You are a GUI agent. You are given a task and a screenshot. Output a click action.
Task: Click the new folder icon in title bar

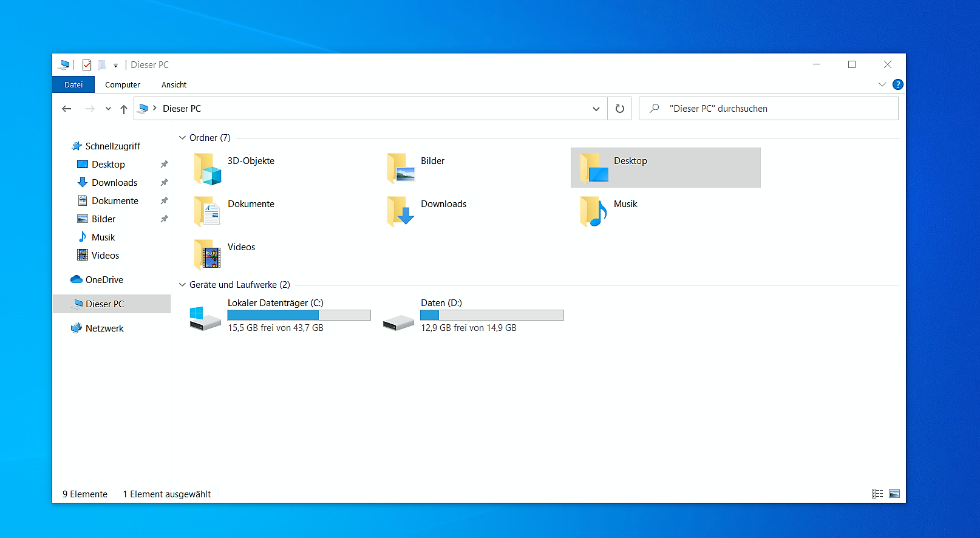pyautogui.click(x=102, y=65)
